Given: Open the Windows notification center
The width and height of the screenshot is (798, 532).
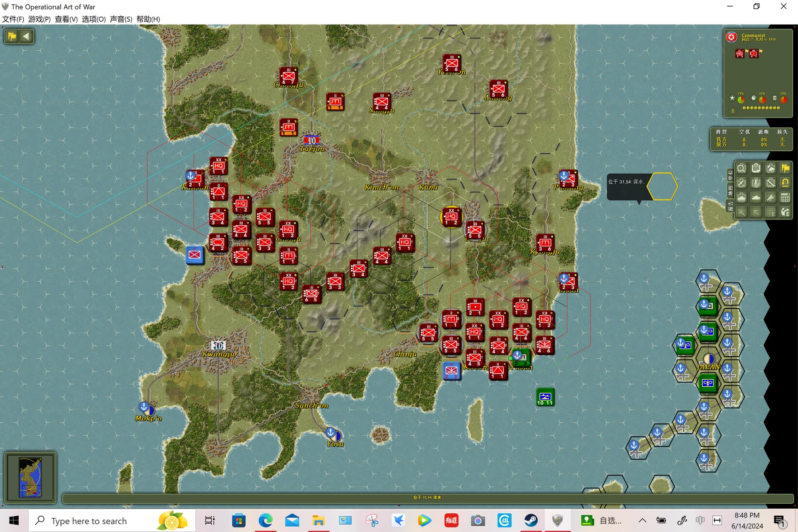Looking at the screenshot, I should 779,520.
